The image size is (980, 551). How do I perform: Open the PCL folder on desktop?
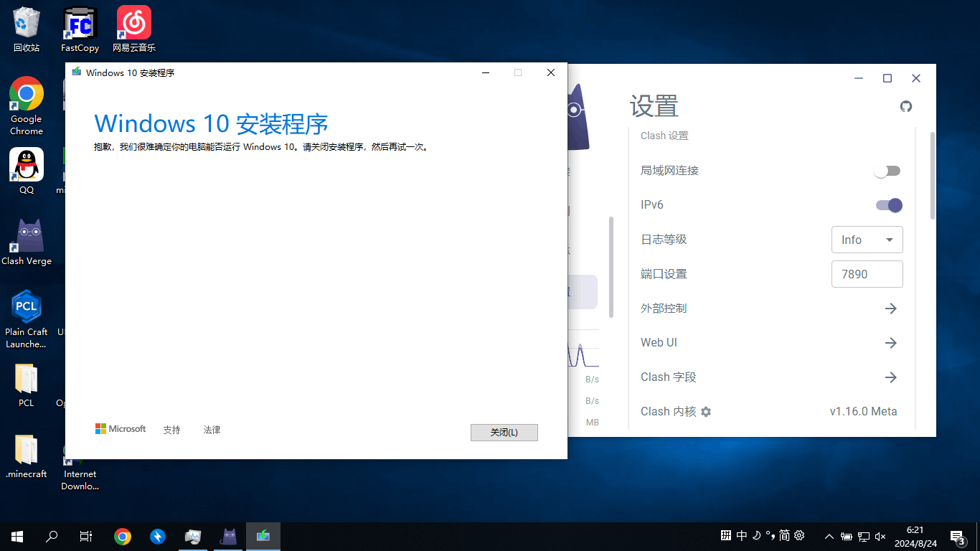click(x=27, y=385)
